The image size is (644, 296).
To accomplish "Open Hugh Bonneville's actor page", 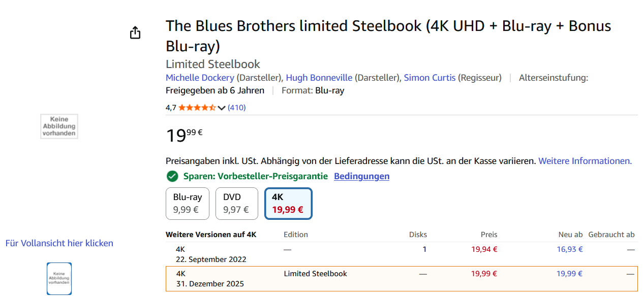I will coord(319,78).
